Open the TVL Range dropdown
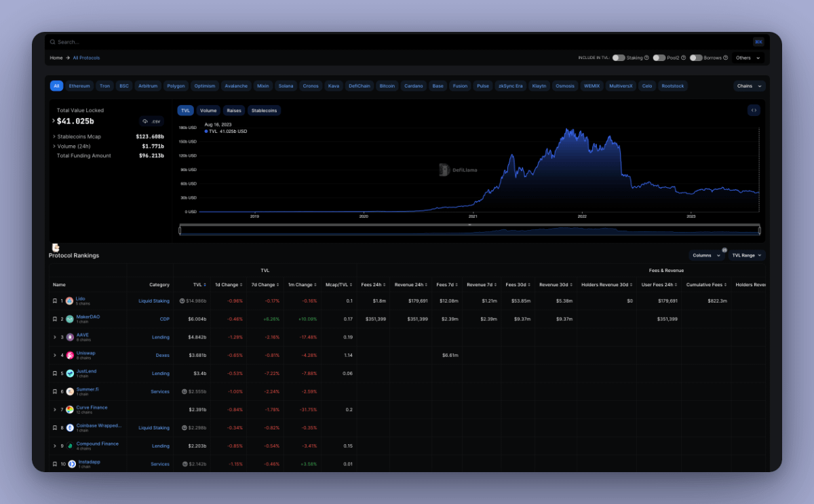 (748, 255)
